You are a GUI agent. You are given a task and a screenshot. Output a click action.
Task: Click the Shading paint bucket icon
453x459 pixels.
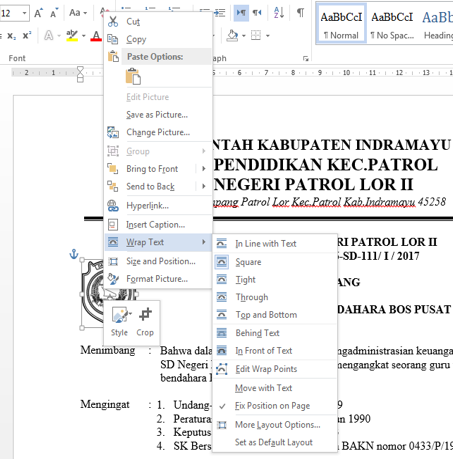tap(232, 35)
